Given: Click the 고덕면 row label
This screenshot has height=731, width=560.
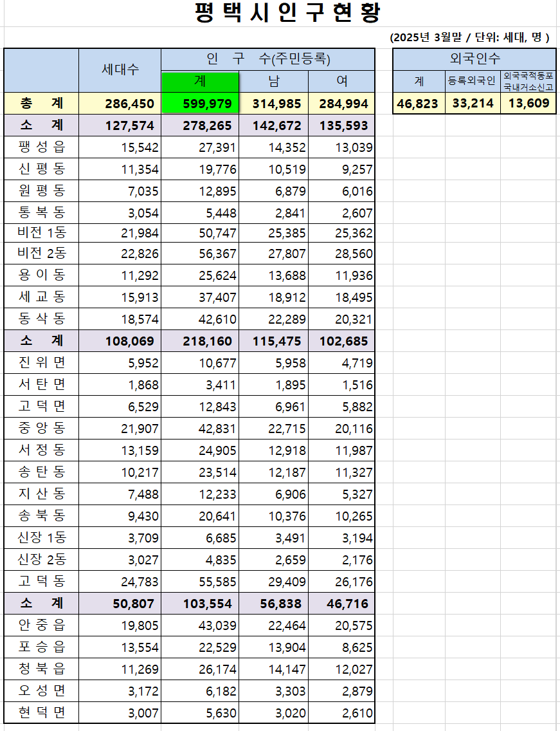Looking at the screenshot, I should pyautogui.click(x=41, y=407).
